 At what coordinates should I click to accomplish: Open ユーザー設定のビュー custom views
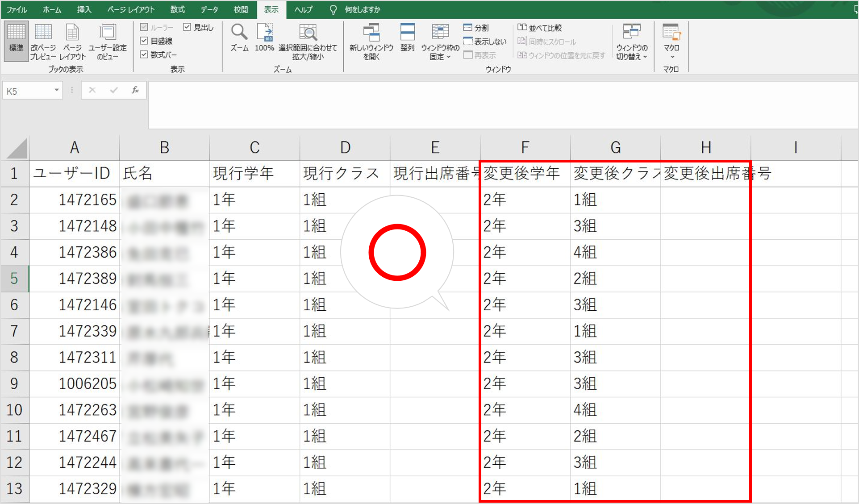point(107,33)
